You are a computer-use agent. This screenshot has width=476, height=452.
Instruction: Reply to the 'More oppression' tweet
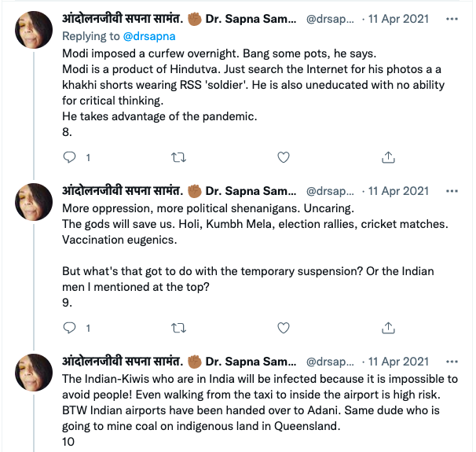(x=69, y=327)
